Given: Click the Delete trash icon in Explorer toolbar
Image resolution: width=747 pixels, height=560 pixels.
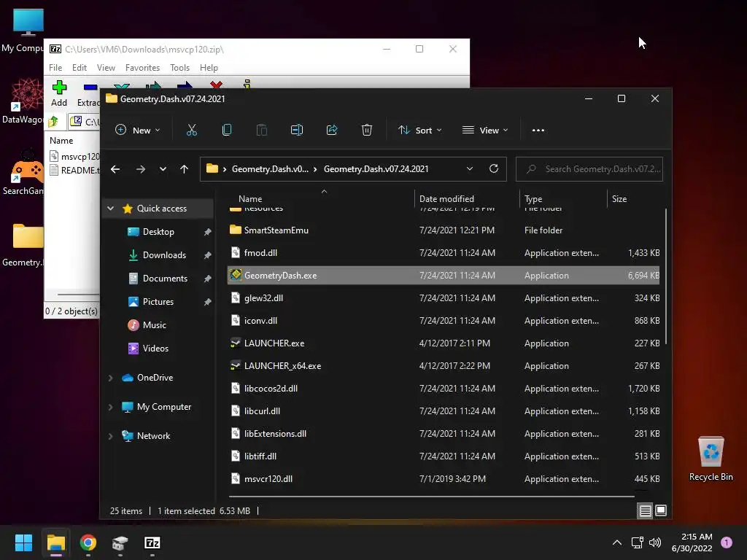Looking at the screenshot, I should click(x=366, y=130).
